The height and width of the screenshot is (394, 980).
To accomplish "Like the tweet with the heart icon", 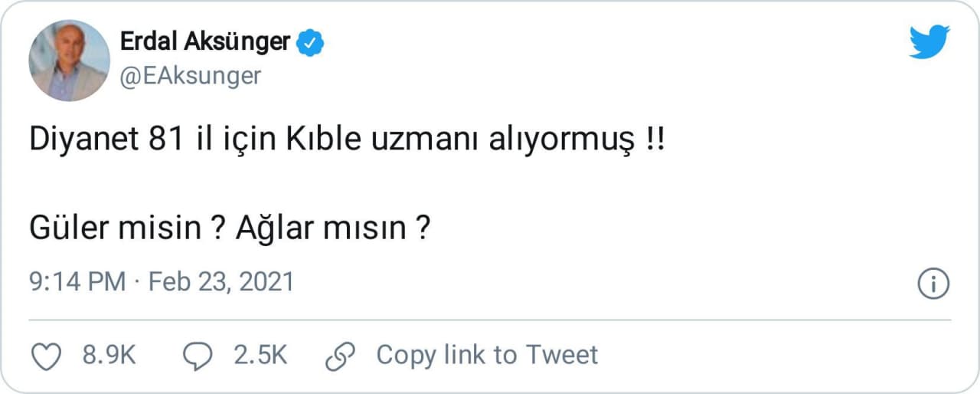I will pos(47,355).
